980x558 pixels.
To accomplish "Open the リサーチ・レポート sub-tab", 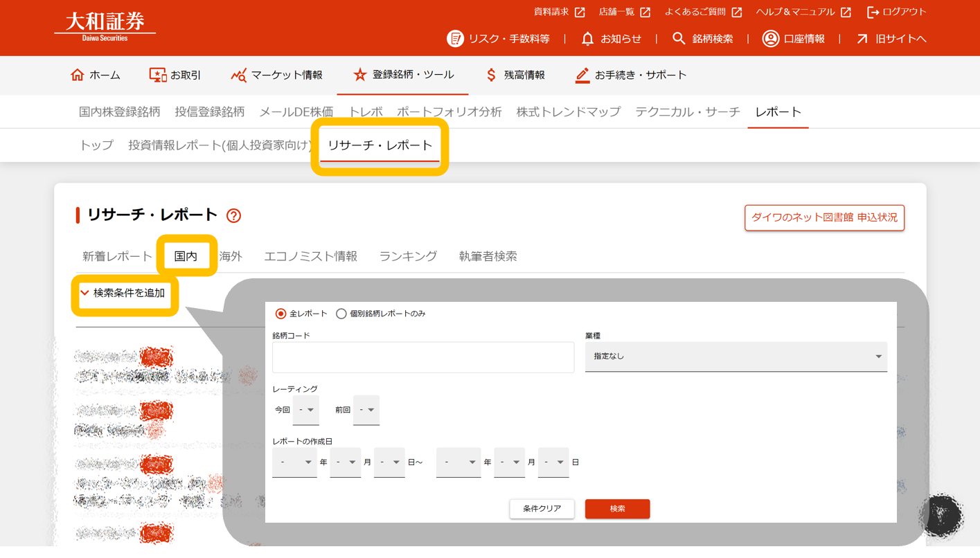I will click(x=380, y=145).
